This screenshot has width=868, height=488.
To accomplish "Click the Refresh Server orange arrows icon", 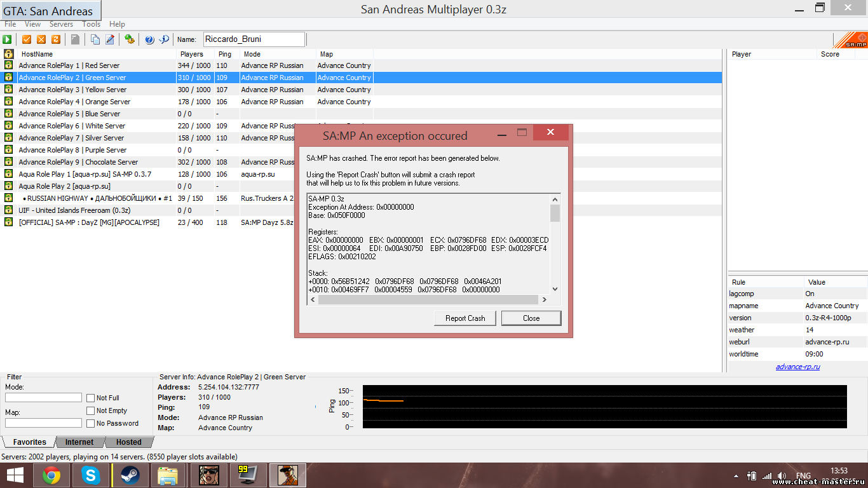I will tap(56, 39).
